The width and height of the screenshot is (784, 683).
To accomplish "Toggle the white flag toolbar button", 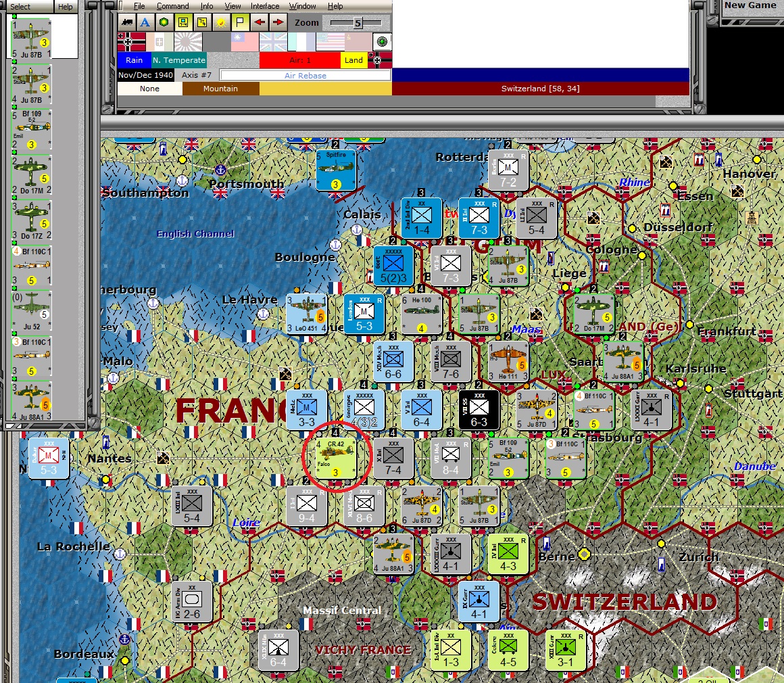I will point(240,22).
